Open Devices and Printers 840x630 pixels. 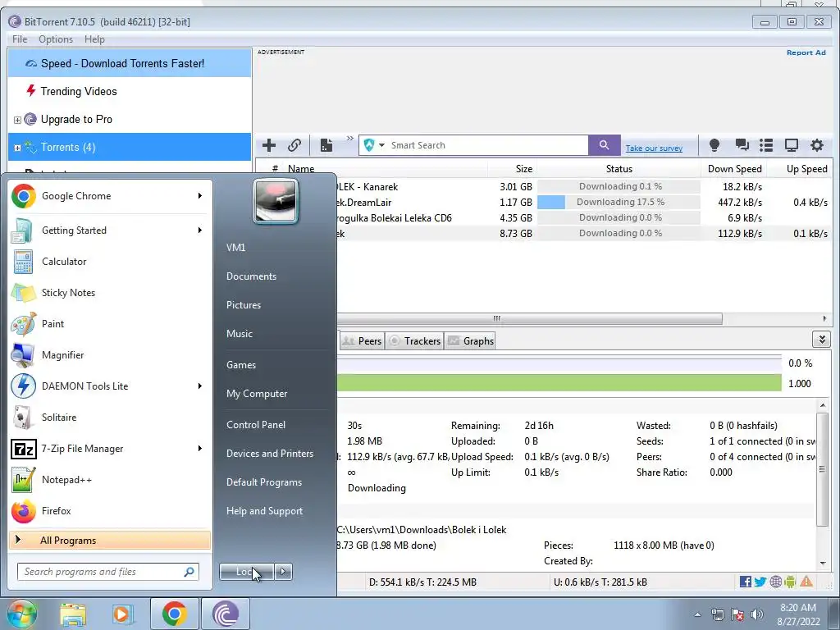tap(269, 453)
